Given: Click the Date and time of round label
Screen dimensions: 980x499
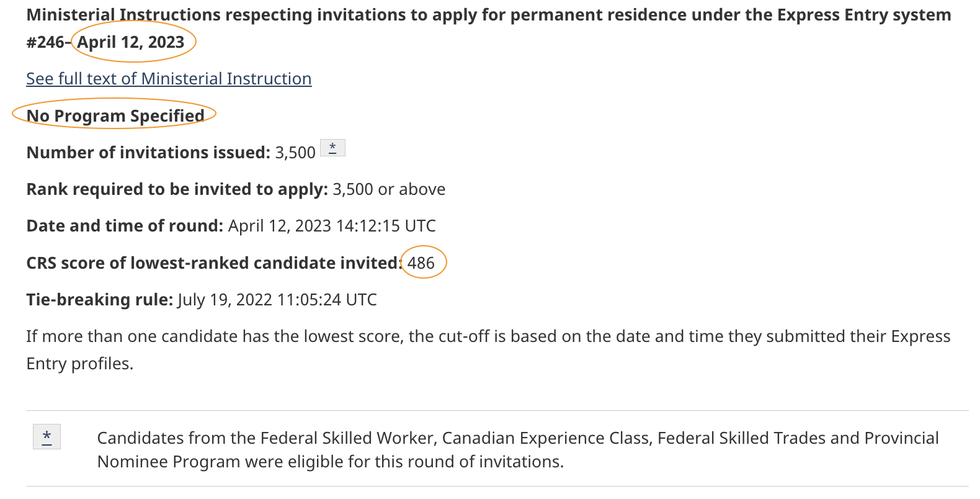Looking at the screenshot, I should tap(125, 226).
